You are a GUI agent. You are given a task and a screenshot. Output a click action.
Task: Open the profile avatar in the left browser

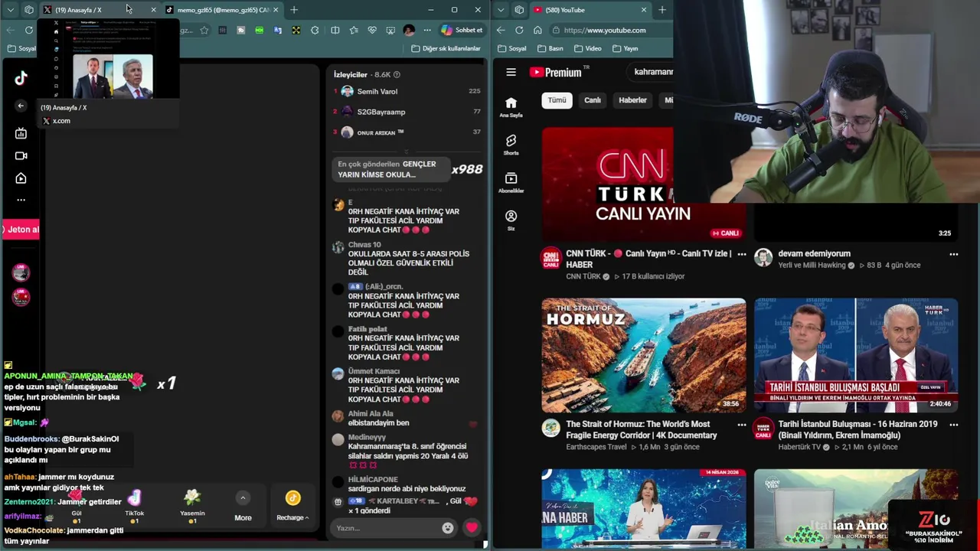[409, 30]
